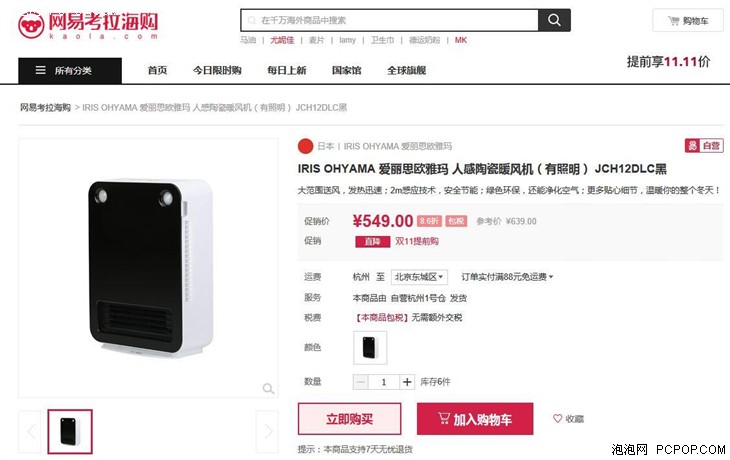Click the 立即购买 buy now button

[349, 419]
